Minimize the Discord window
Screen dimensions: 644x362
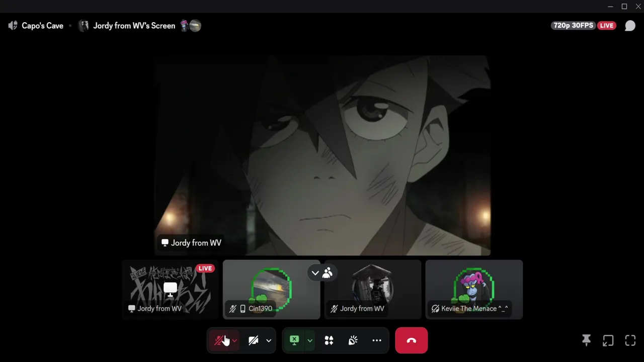click(610, 7)
